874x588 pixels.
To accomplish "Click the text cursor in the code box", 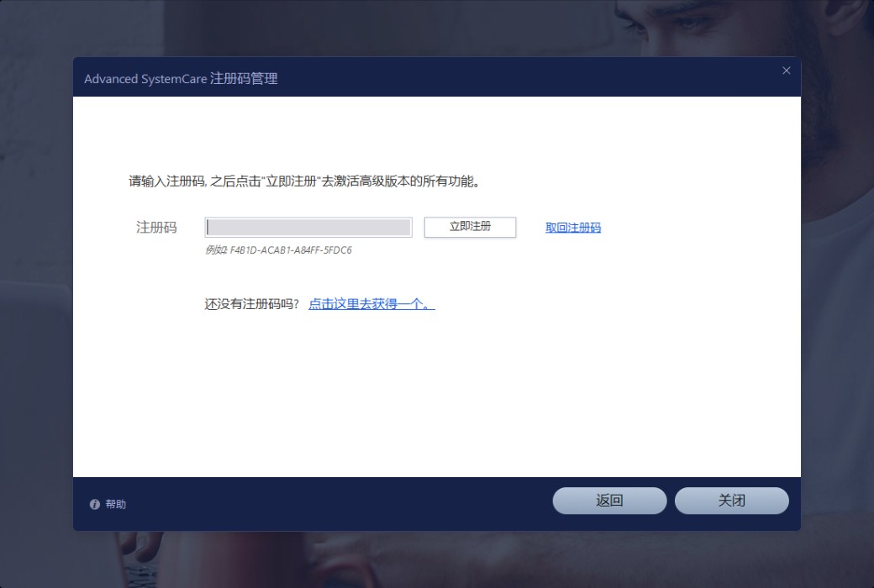I will click(x=208, y=228).
